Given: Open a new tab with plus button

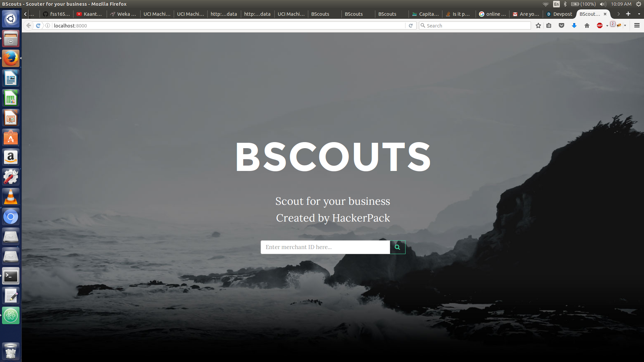Looking at the screenshot, I should 628,14.
